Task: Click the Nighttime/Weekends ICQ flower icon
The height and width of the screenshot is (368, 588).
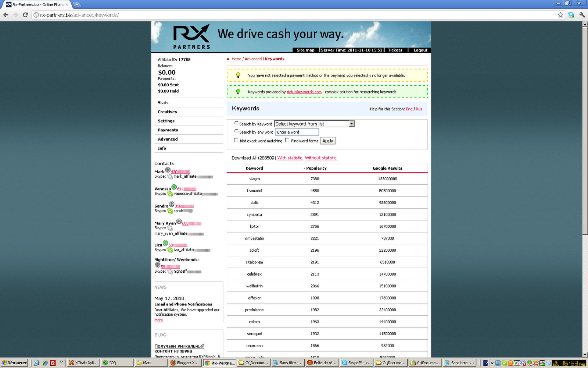Action: [157, 265]
